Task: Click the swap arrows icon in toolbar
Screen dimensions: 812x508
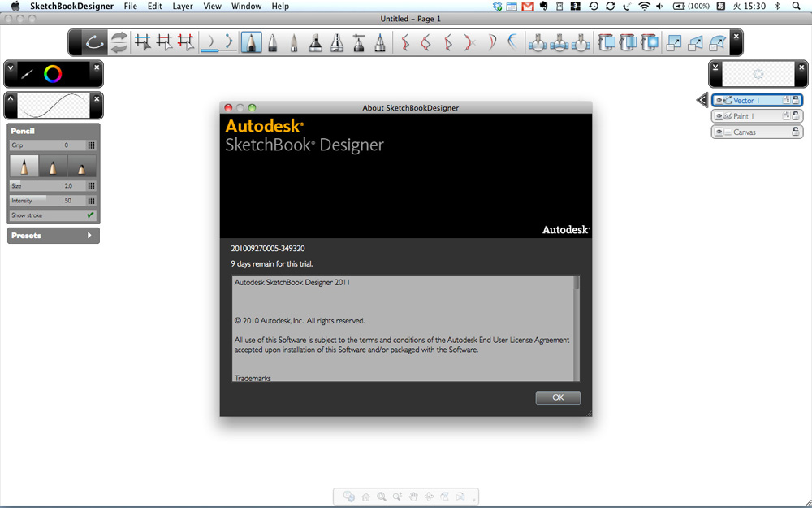Action: point(119,42)
